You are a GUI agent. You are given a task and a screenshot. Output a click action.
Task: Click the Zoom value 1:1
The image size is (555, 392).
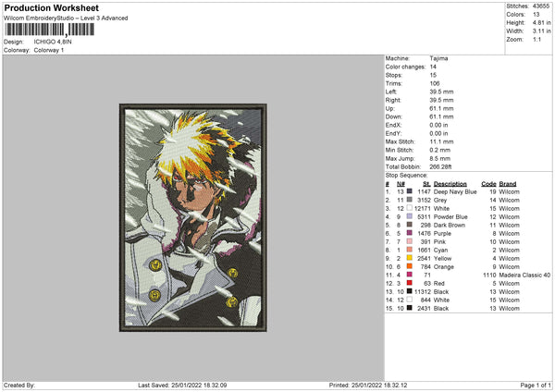[536, 39]
